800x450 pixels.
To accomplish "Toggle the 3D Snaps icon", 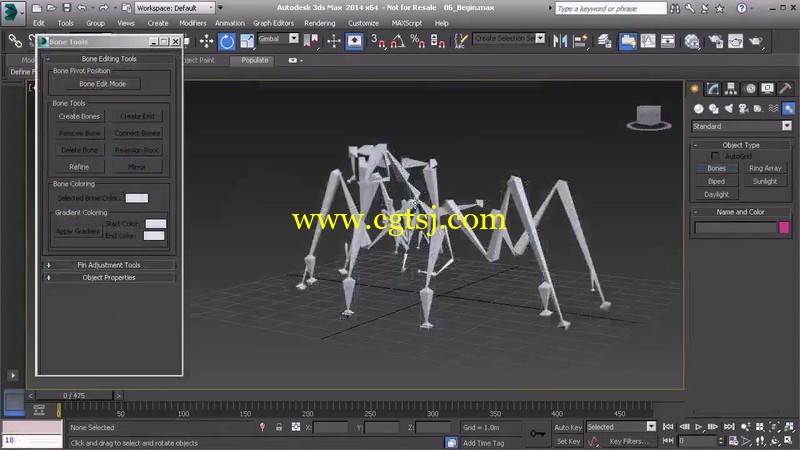I will coord(378,41).
